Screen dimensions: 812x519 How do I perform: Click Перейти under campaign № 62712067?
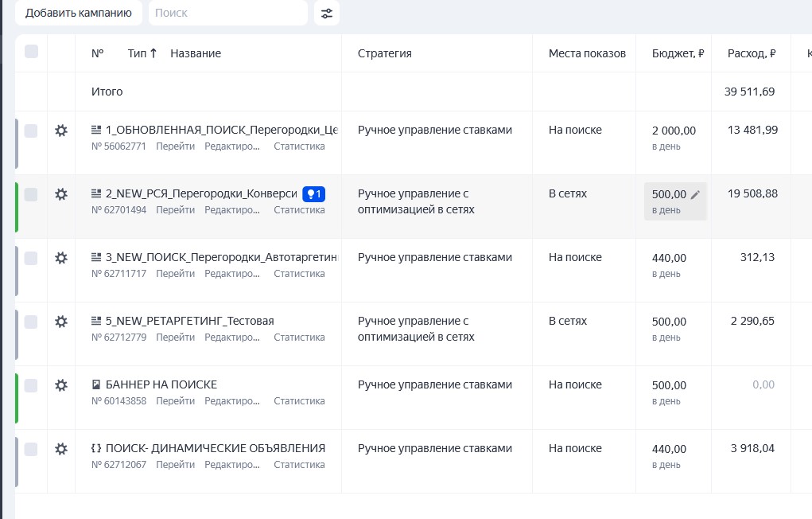[x=176, y=465]
